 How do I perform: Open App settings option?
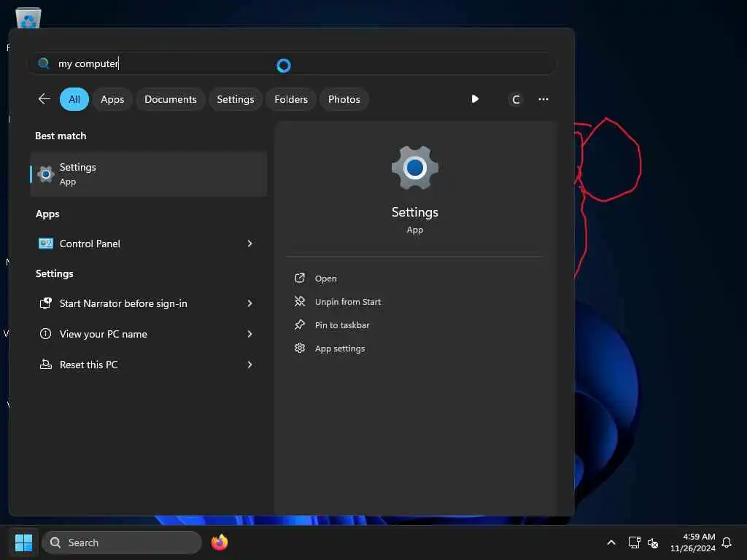340,349
